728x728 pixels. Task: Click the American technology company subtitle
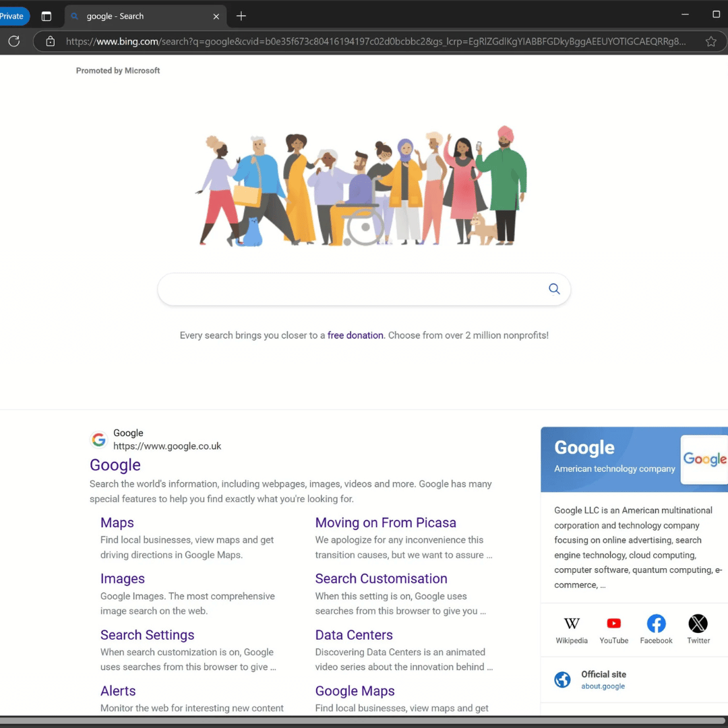(x=614, y=468)
